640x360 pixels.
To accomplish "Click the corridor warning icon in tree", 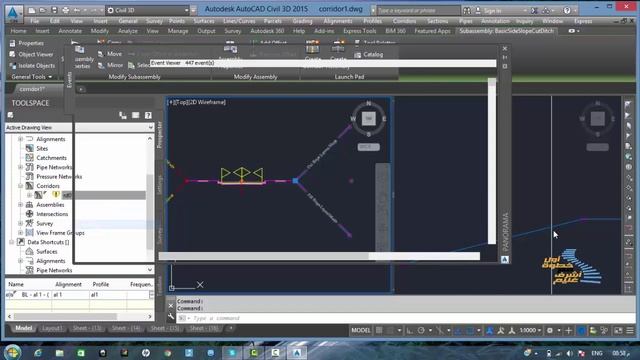I will [x=56, y=195].
